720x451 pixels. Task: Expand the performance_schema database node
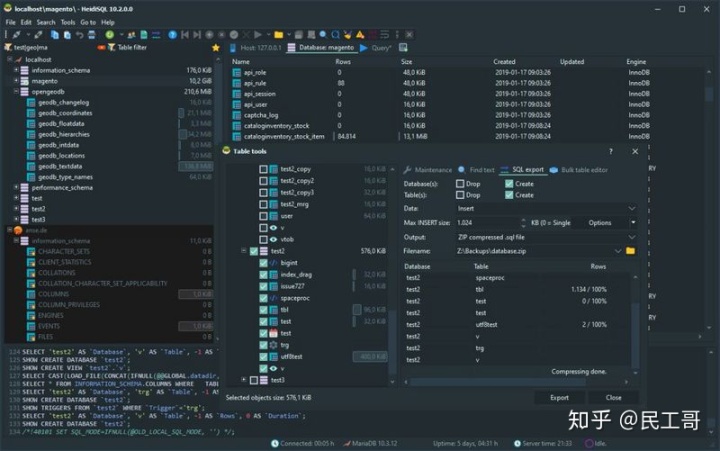coord(16,187)
